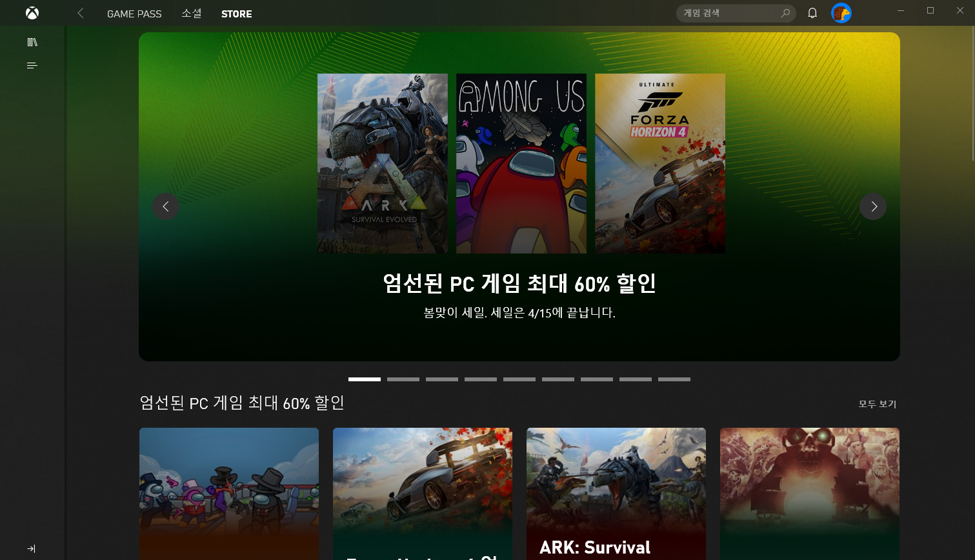This screenshot has height=560, width=975.
Task: Open the ARK: Survival game card
Action: [616, 494]
